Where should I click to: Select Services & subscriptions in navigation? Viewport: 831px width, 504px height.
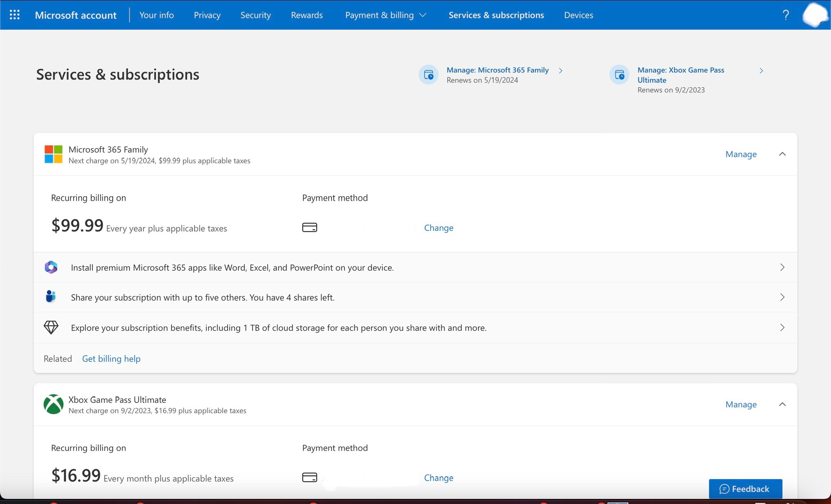click(496, 15)
